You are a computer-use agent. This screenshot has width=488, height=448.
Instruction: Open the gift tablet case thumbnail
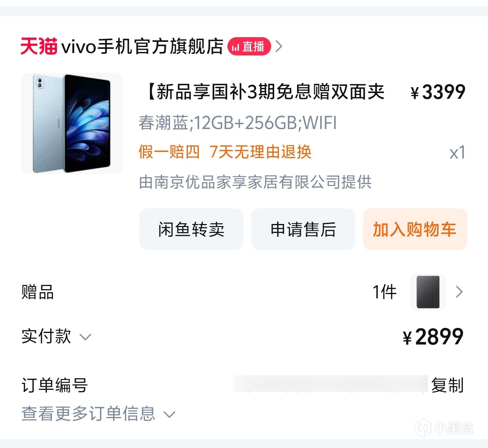click(x=428, y=292)
